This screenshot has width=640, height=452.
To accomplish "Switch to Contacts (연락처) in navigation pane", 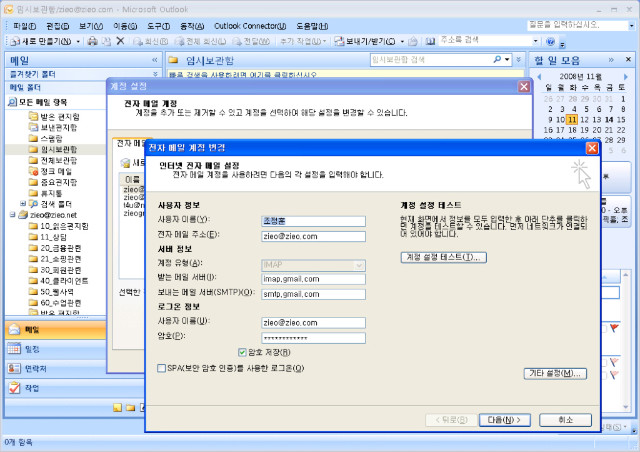I will point(55,368).
